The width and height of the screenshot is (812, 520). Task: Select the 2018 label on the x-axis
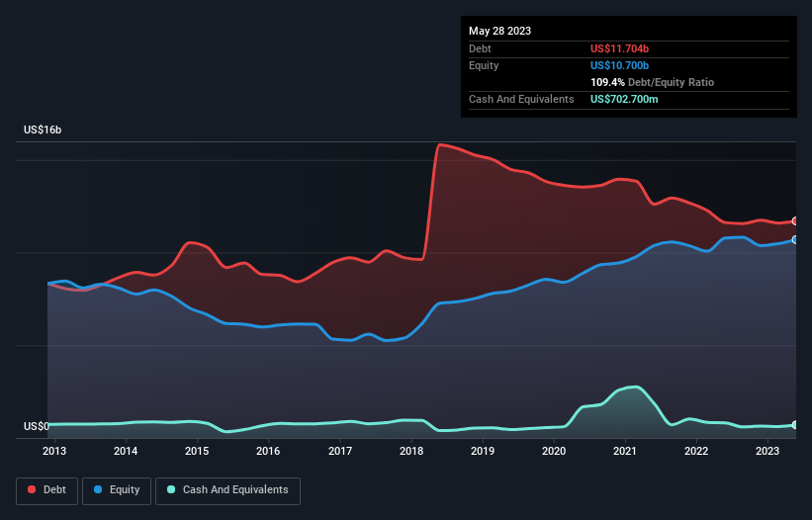[411, 451]
